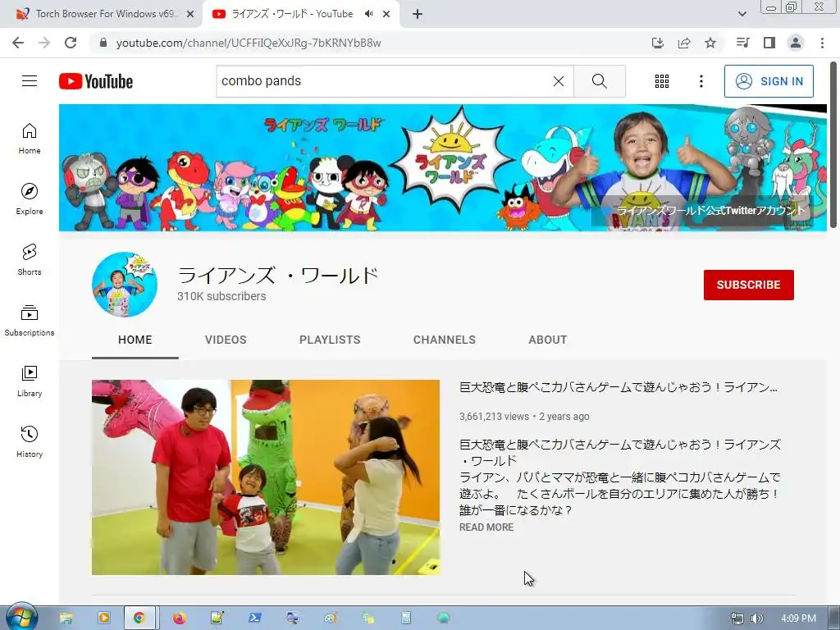This screenshot has width=840, height=630.
Task: Open YouTube settings three-dot menu
Action: coord(701,81)
